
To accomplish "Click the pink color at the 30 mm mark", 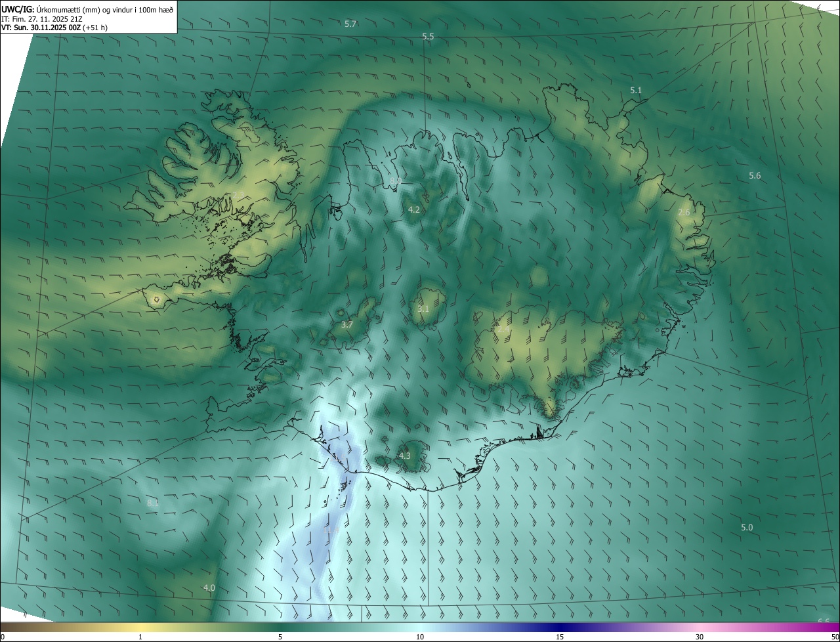I will tap(700, 627).
